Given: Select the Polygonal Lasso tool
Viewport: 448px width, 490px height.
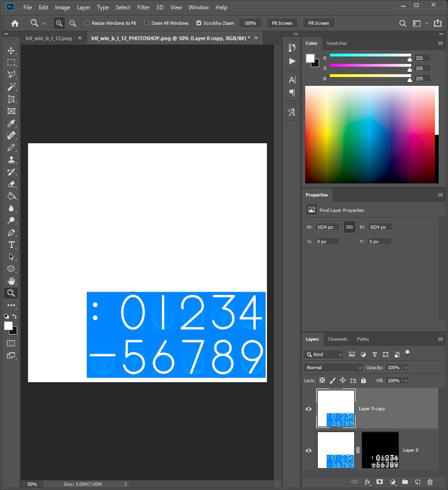Looking at the screenshot, I should click(x=11, y=75).
